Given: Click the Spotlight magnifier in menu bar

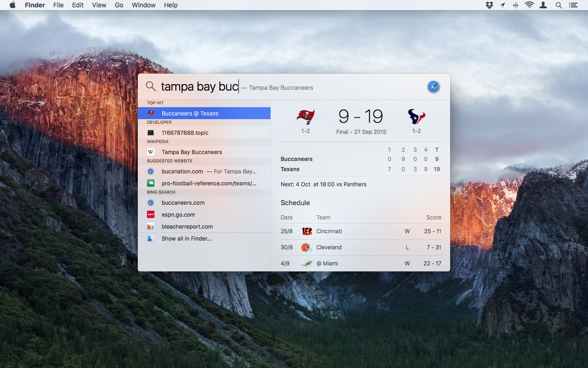Looking at the screenshot, I should [x=559, y=5].
